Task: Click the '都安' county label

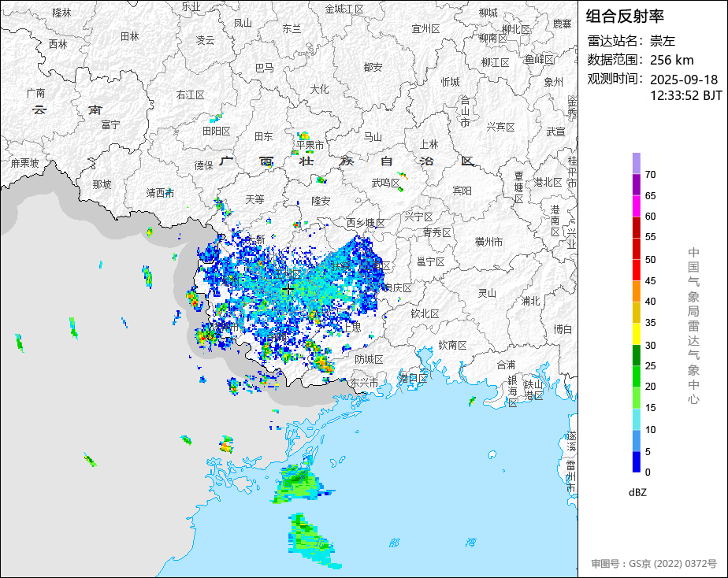Action: coord(373,67)
